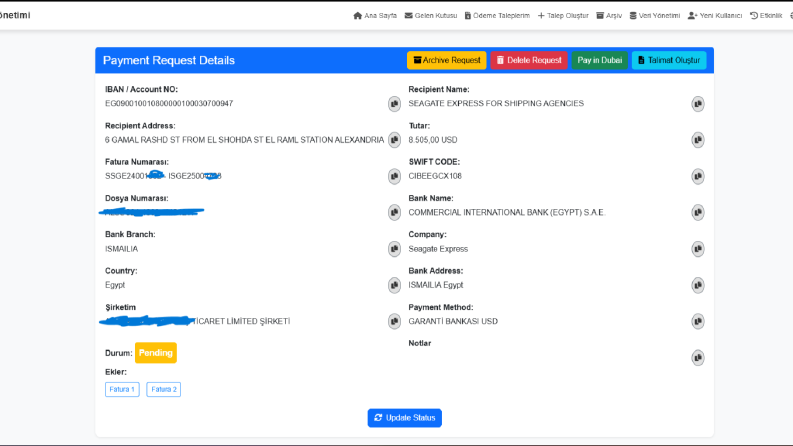Click the Talimat Oluştur button

click(x=669, y=60)
